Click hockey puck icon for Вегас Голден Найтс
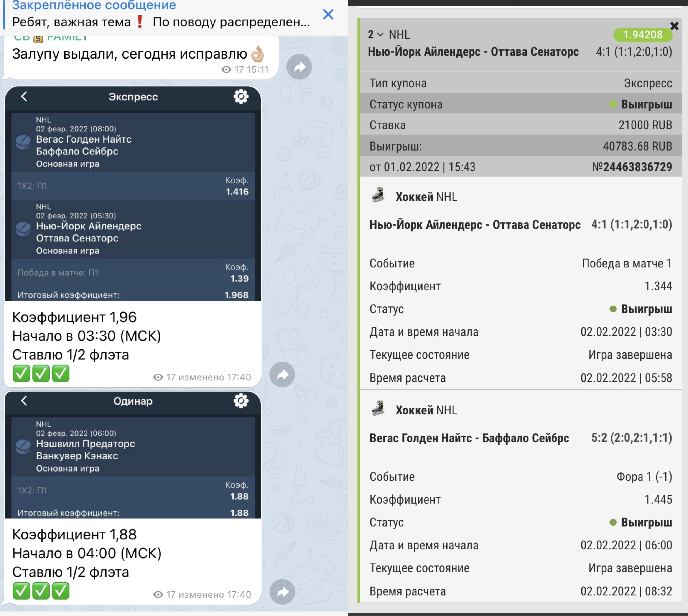Screen dimensions: 688x616 tap(23, 143)
